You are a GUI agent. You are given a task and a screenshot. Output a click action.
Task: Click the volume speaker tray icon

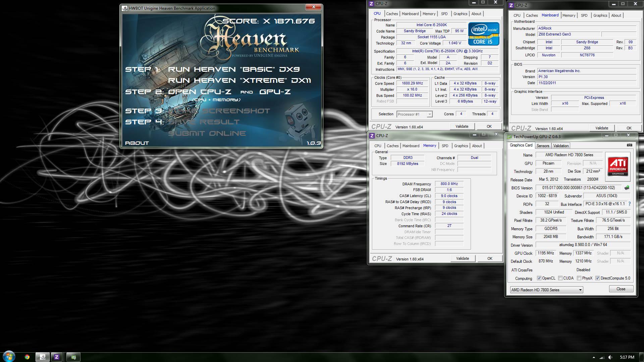click(x=610, y=357)
